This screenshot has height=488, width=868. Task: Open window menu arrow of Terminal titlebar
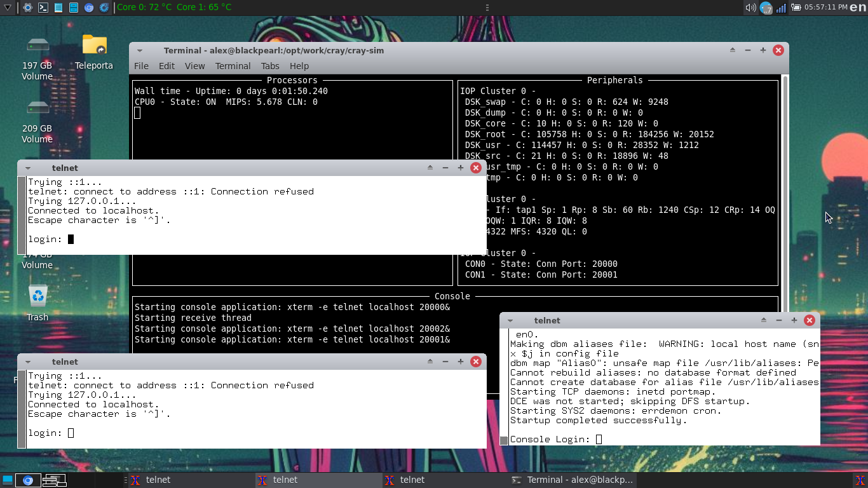[139, 51]
